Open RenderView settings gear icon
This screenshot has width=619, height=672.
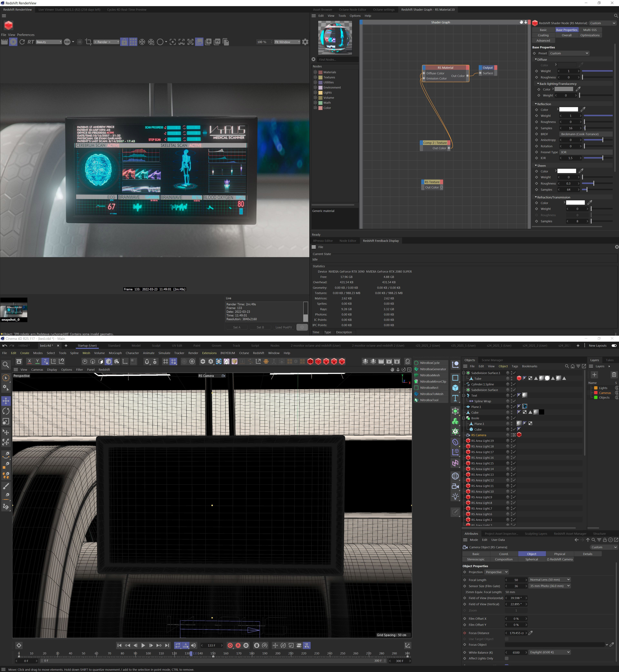pyautogui.click(x=305, y=42)
